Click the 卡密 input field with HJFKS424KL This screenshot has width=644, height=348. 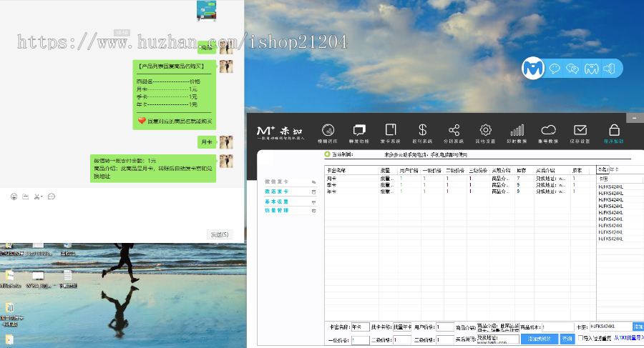coord(609,326)
